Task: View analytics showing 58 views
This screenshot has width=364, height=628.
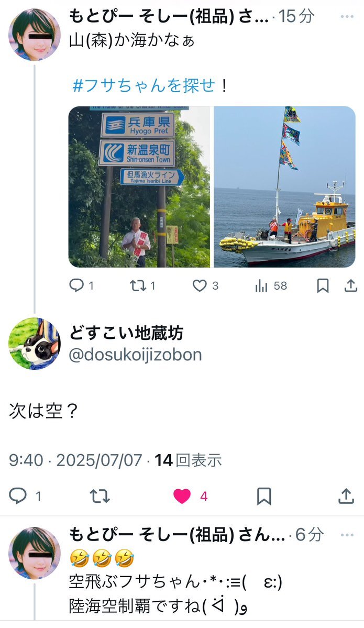Action: [x=271, y=285]
